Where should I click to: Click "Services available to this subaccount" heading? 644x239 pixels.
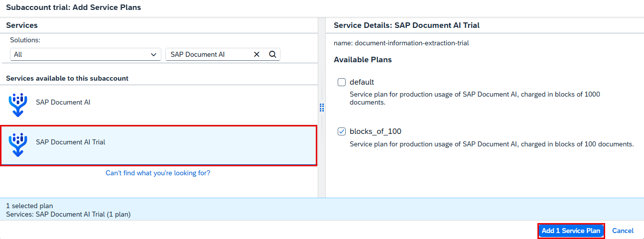coord(67,79)
